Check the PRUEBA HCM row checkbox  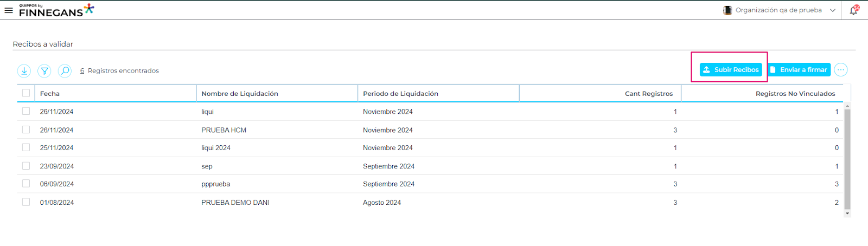[26, 130]
